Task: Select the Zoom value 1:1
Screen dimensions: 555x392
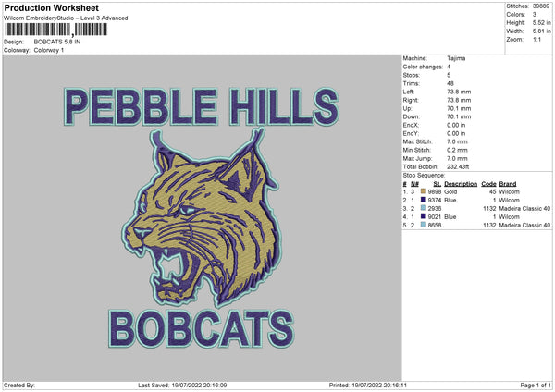Action: 536,39
